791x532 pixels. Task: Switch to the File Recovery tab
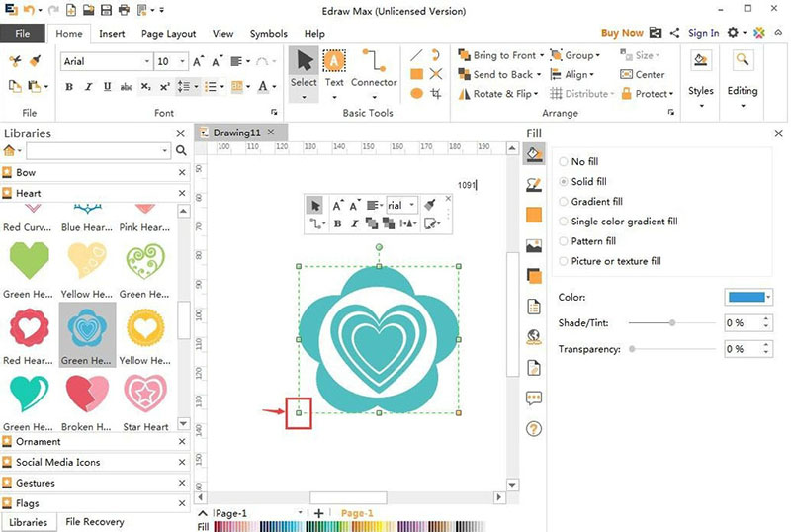[x=95, y=522]
